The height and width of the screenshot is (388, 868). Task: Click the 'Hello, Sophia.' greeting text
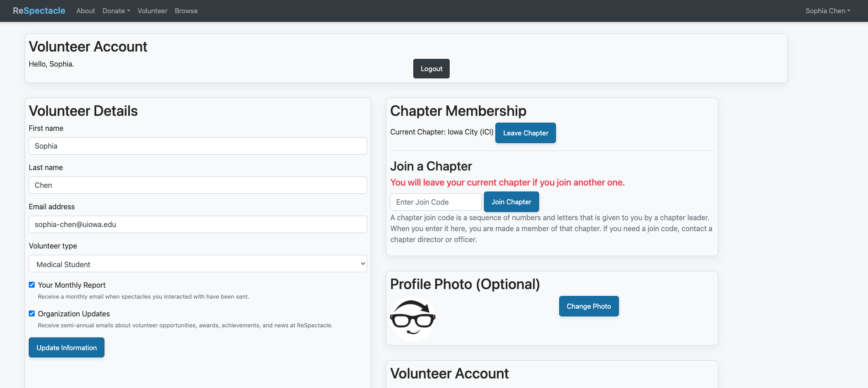click(x=52, y=64)
